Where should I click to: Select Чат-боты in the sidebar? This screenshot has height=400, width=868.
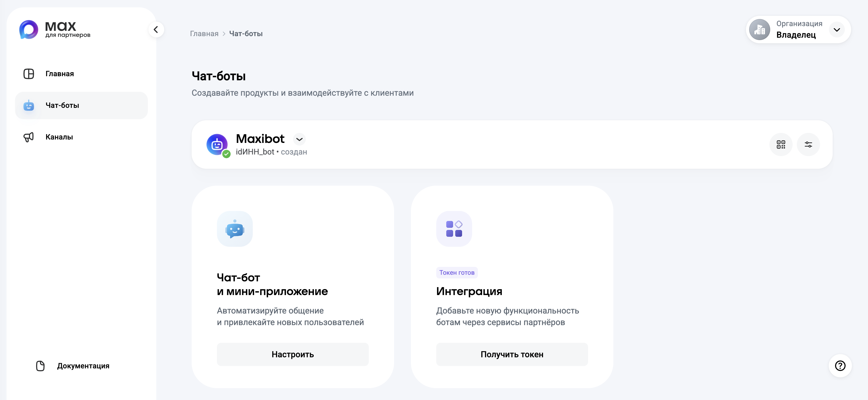click(x=62, y=105)
